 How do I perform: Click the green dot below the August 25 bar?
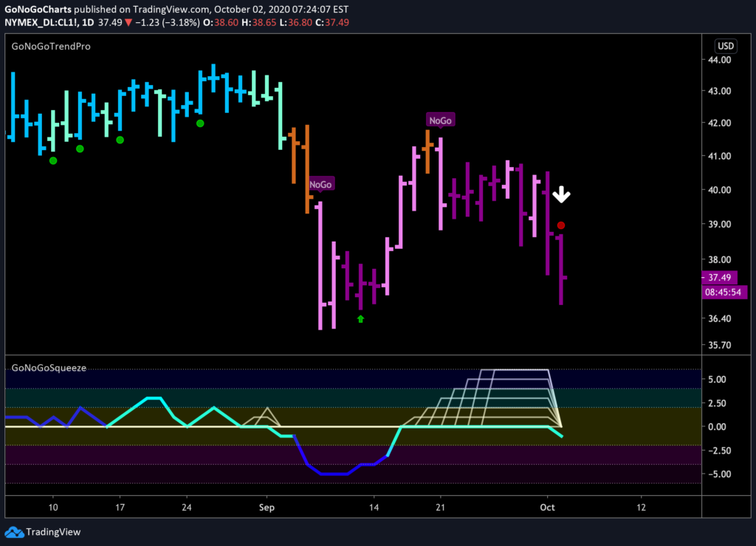pyautogui.click(x=200, y=123)
